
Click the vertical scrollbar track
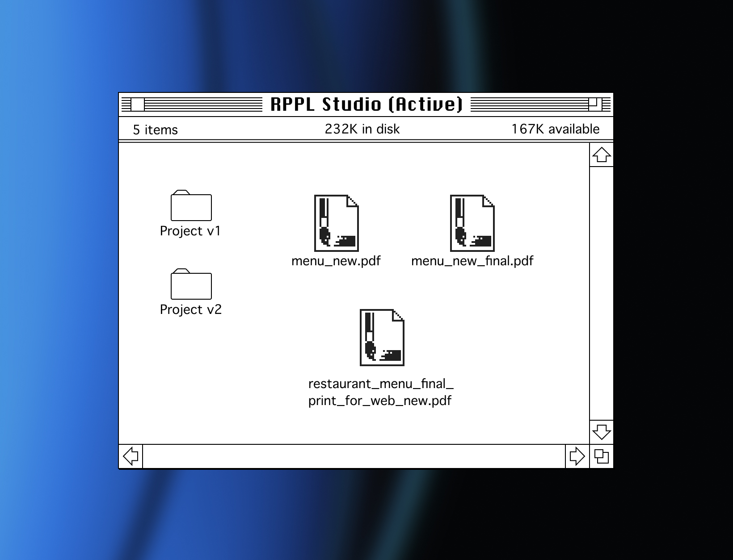pyautogui.click(x=602, y=293)
